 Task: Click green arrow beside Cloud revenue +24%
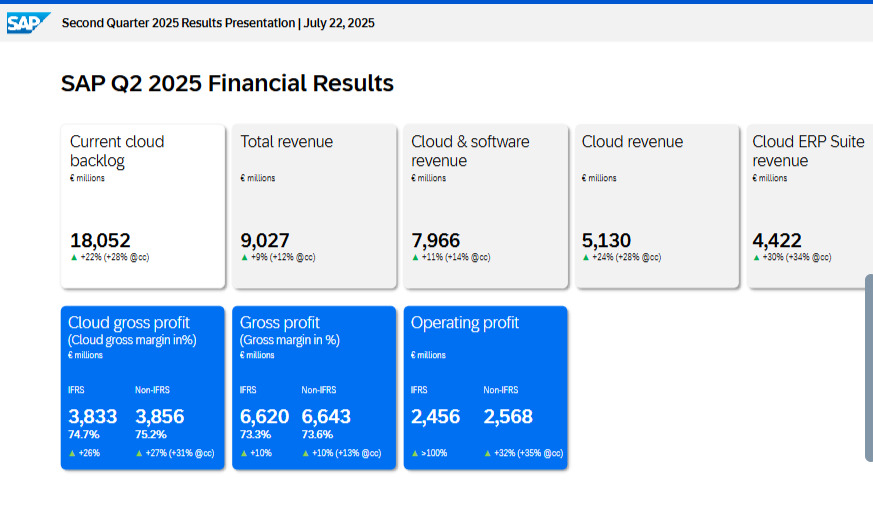(x=586, y=258)
